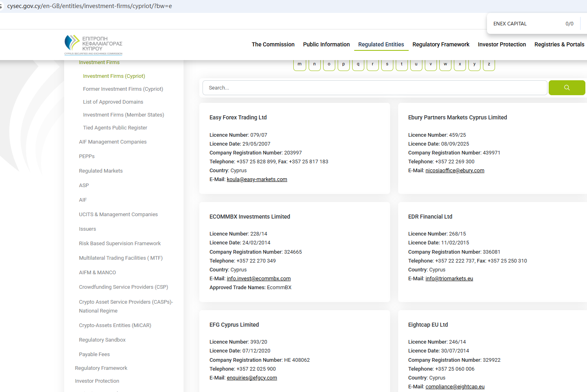Viewport: 587px width, 392px height.
Task: Open Easy Forex Trading Ltd entry
Action: point(238,117)
